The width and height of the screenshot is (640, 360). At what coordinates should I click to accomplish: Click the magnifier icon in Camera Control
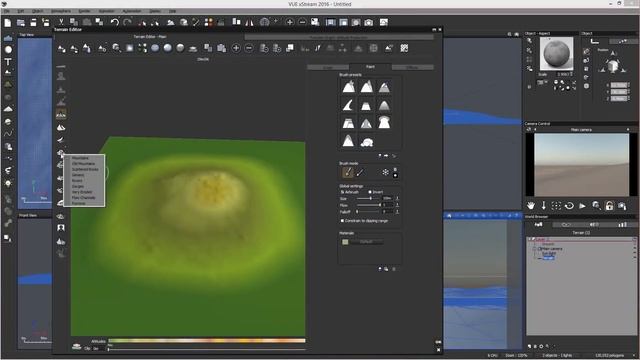(596, 206)
